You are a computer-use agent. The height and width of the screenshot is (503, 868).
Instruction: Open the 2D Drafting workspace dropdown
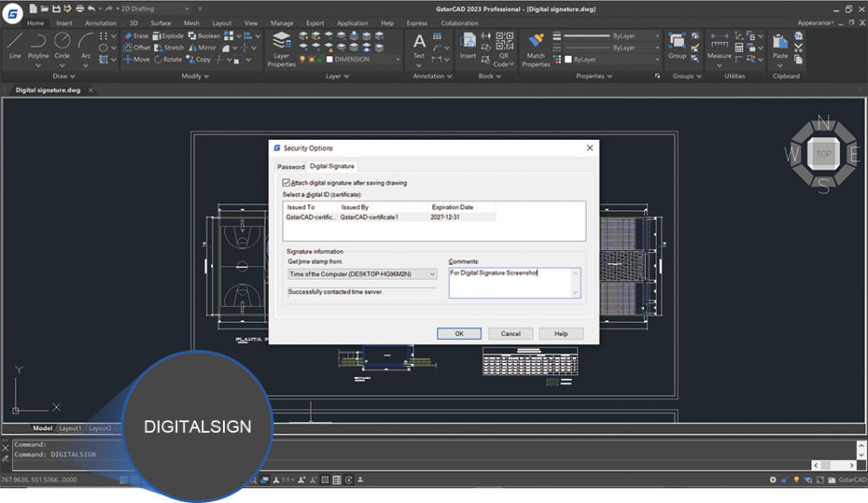155,9
